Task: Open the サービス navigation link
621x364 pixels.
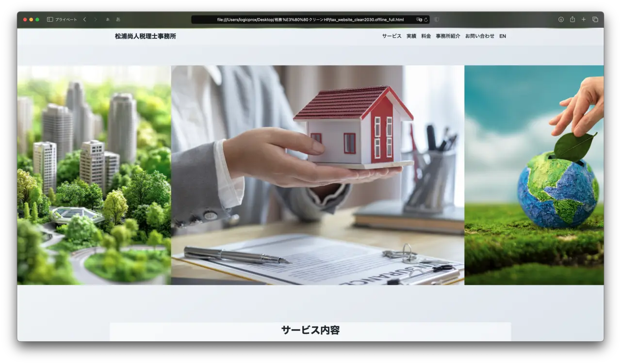Action: pyautogui.click(x=392, y=36)
